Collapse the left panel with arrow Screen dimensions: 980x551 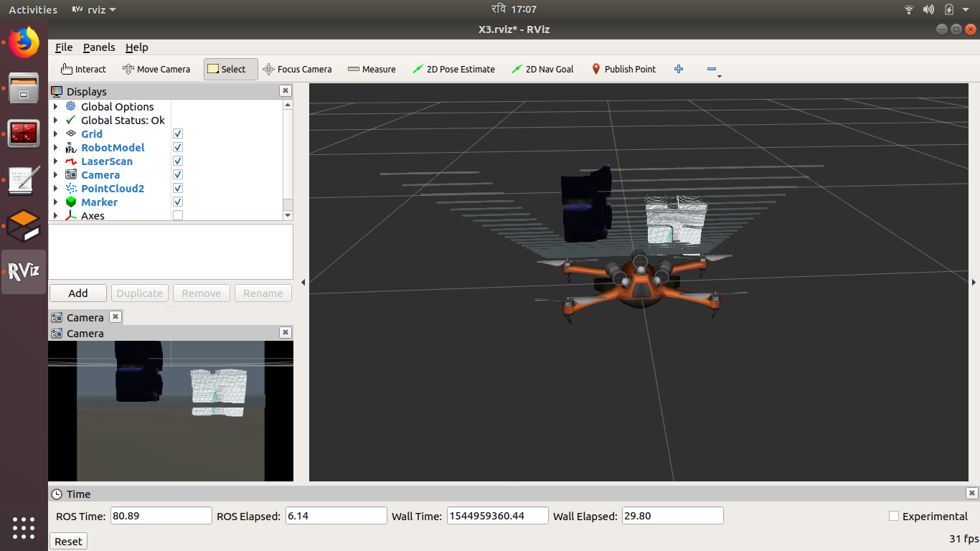click(303, 283)
